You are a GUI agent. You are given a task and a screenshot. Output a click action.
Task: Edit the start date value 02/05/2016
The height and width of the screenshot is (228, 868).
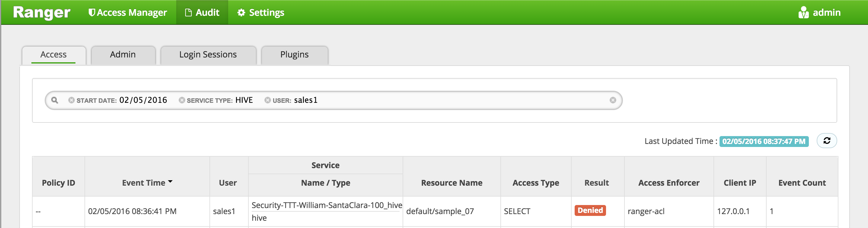click(x=143, y=100)
